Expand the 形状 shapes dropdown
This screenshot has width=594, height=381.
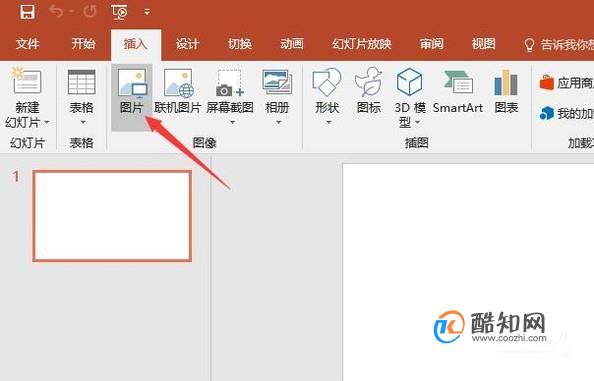(328, 122)
